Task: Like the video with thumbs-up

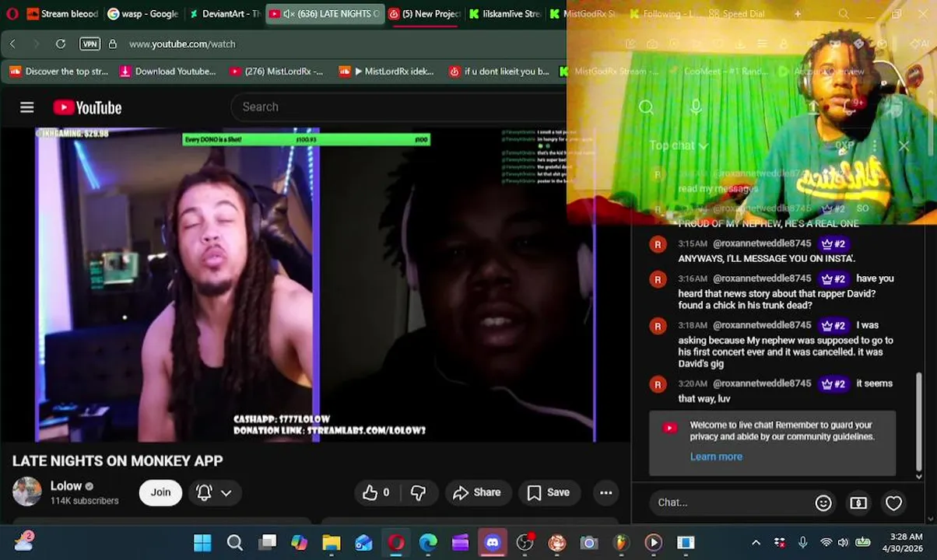Action: [x=376, y=492]
